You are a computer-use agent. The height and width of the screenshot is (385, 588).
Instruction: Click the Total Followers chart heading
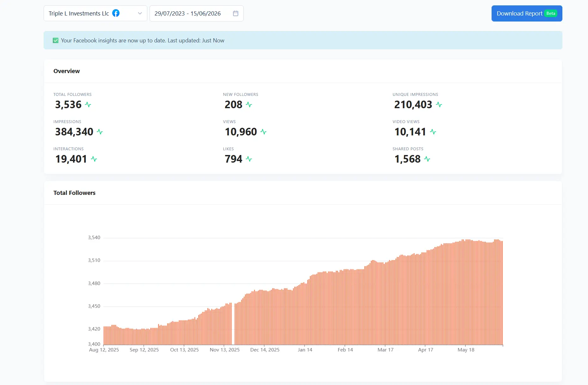[74, 193]
